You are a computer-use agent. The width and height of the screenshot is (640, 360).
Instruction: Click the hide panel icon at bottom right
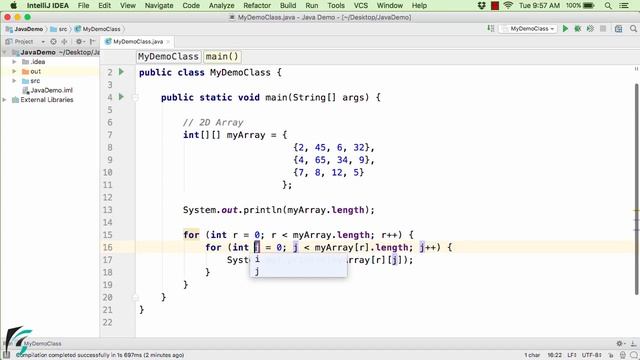coord(633,344)
